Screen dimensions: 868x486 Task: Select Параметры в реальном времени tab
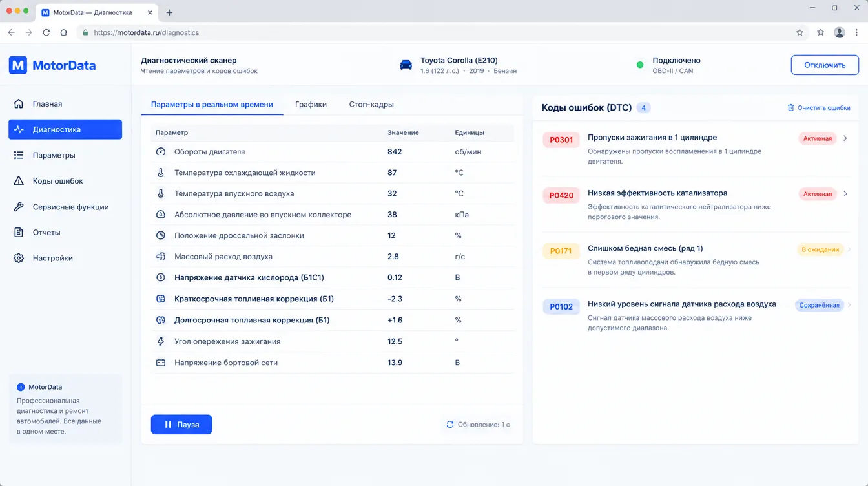tap(212, 104)
